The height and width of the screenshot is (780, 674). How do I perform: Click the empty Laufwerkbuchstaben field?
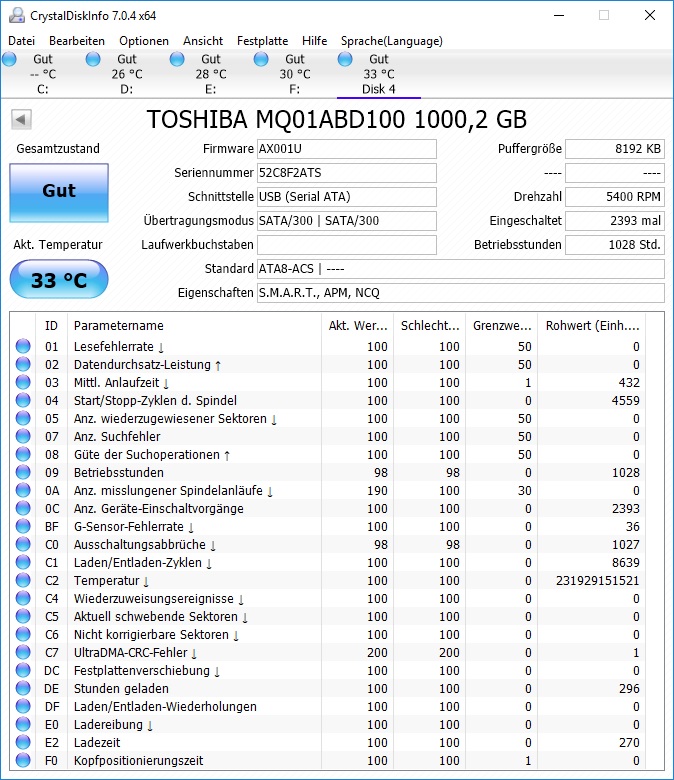(347, 245)
